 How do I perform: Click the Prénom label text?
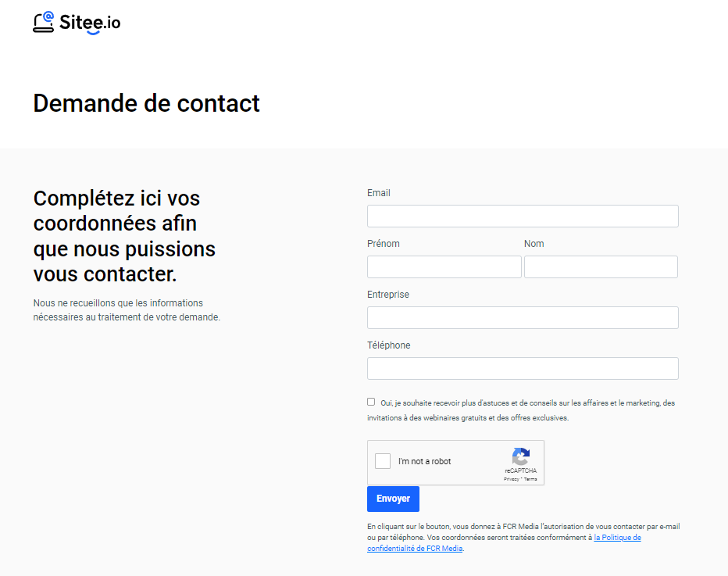(383, 243)
